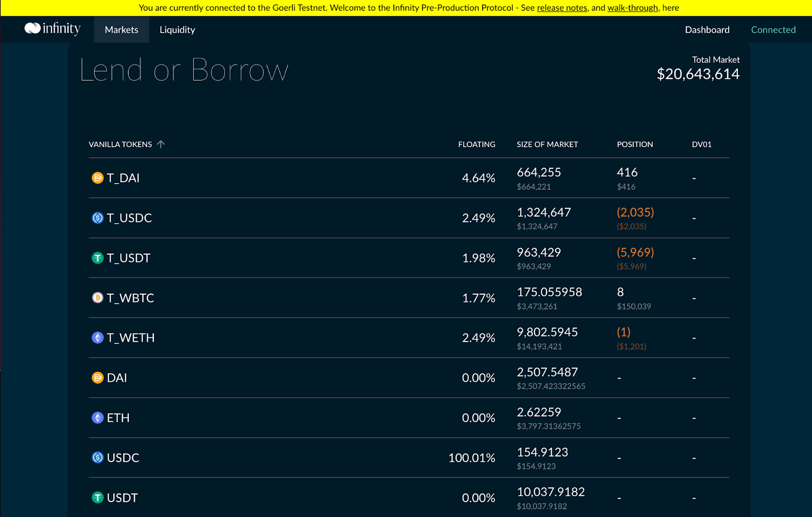Click the T_WETH token icon
Viewport: 812px width, 517px height.
(x=97, y=338)
